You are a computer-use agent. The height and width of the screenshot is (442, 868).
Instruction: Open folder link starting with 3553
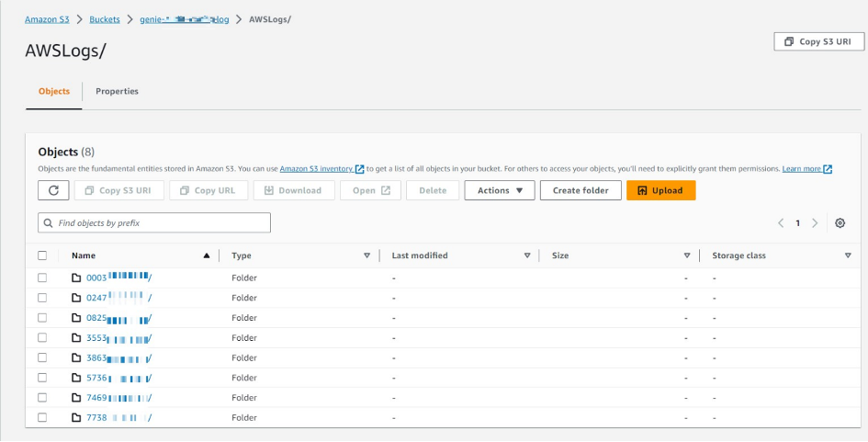coord(119,338)
